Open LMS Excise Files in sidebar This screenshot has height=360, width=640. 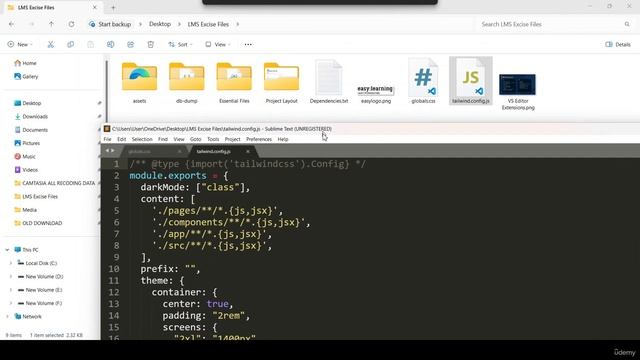tap(36, 197)
